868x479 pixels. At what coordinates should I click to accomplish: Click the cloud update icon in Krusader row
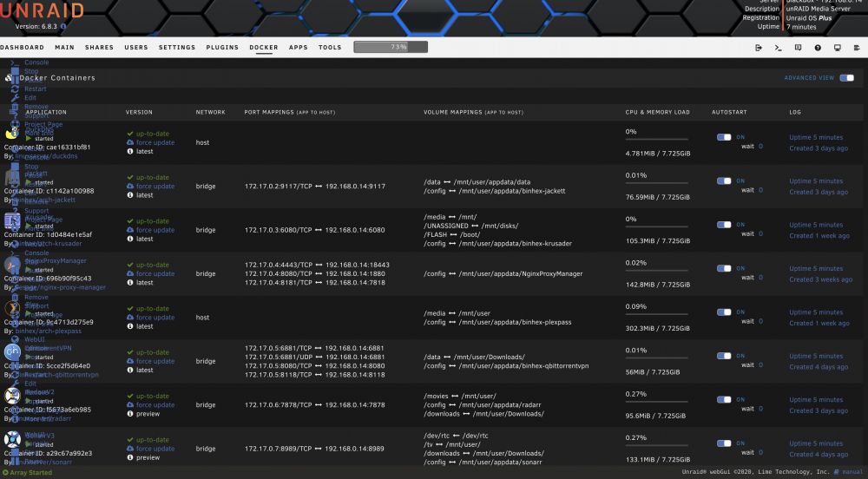130,230
